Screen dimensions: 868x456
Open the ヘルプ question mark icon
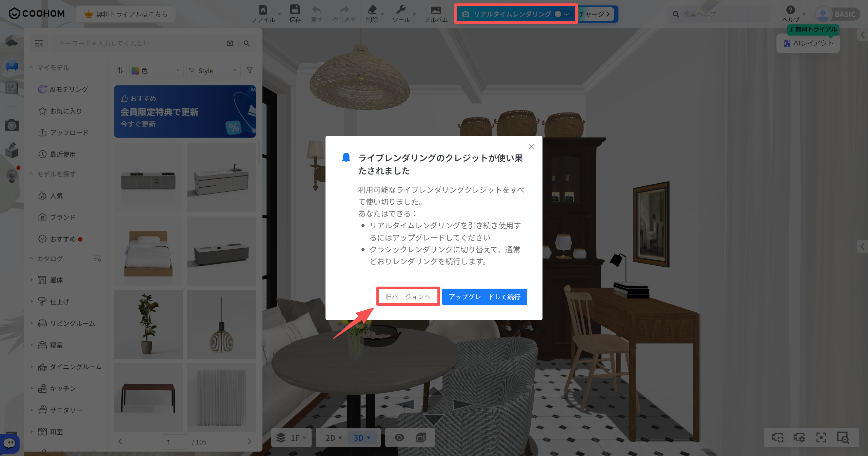click(x=791, y=10)
